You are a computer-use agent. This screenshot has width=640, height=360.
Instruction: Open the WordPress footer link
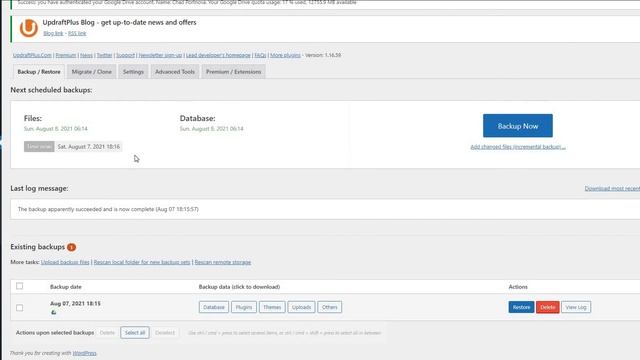pyautogui.click(x=84, y=353)
